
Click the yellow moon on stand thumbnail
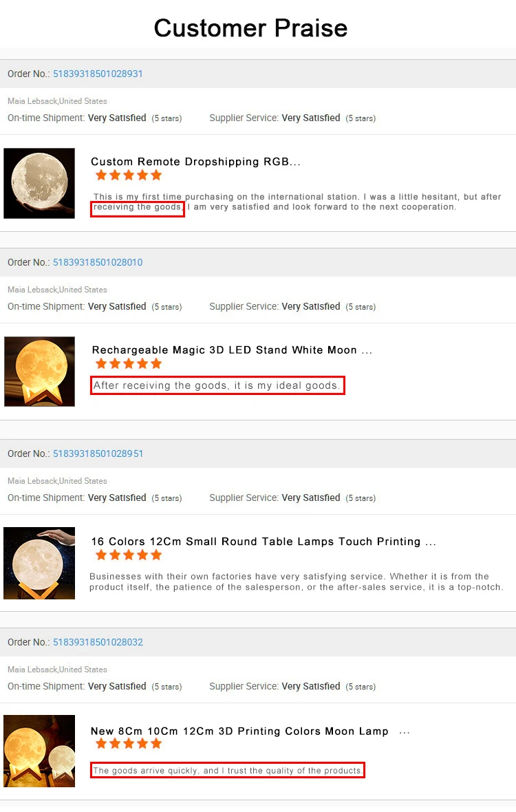pos(39,372)
